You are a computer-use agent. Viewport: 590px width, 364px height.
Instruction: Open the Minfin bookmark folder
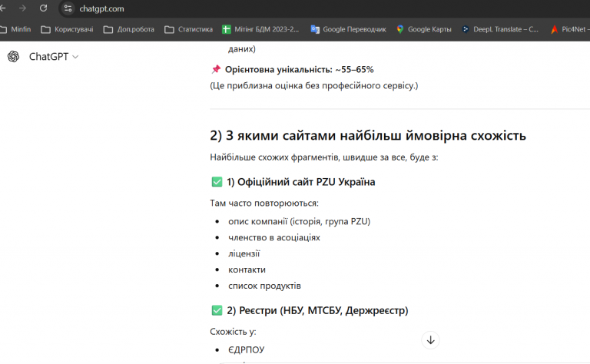[x=16, y=29]
